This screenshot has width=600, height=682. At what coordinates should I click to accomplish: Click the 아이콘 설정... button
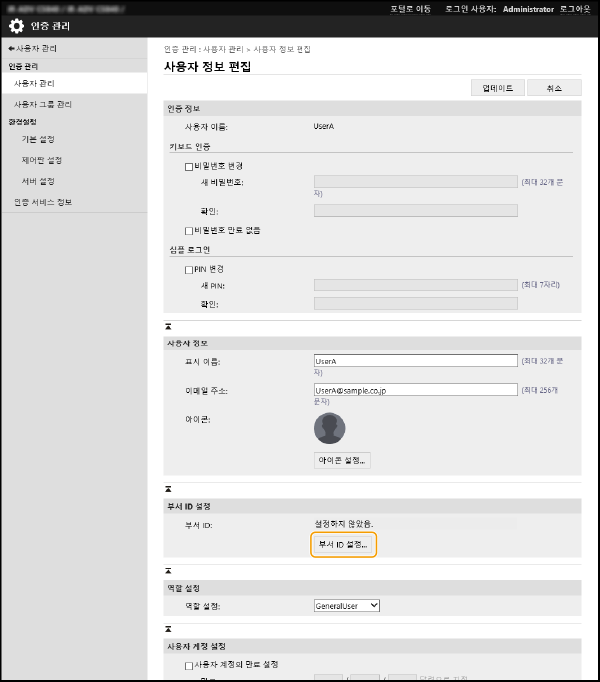(343, 461)
